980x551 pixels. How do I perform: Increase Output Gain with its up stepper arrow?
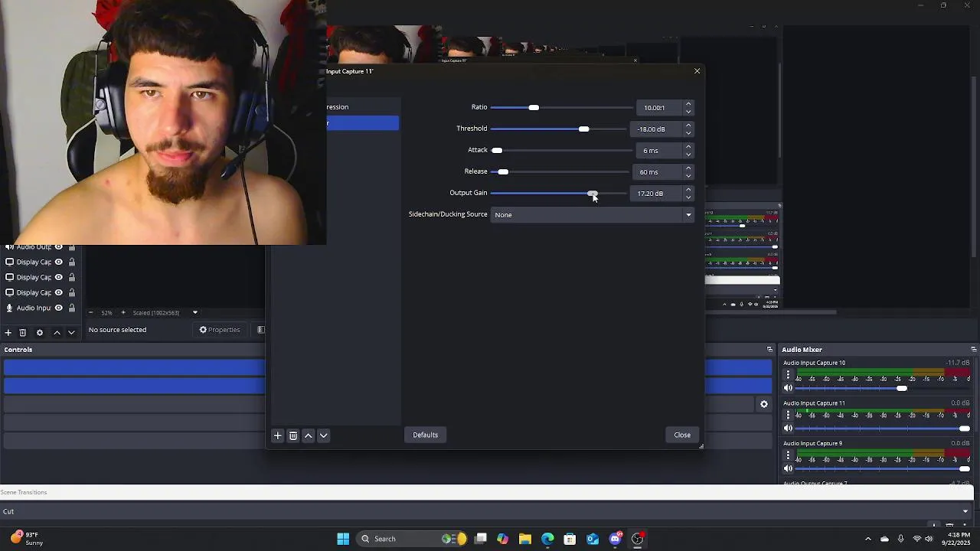(x=688, y=190)
